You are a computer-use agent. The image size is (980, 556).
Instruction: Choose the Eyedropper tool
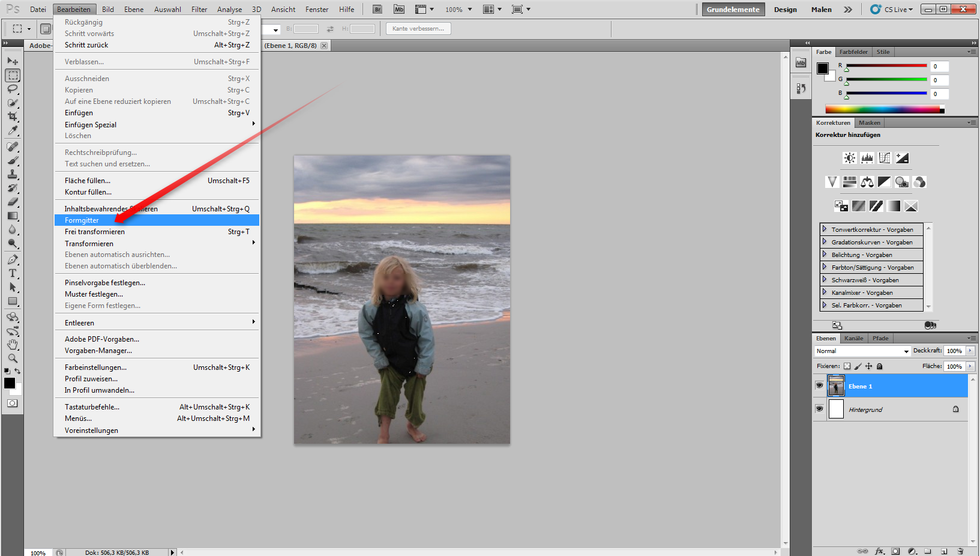[x=13, y=131]
